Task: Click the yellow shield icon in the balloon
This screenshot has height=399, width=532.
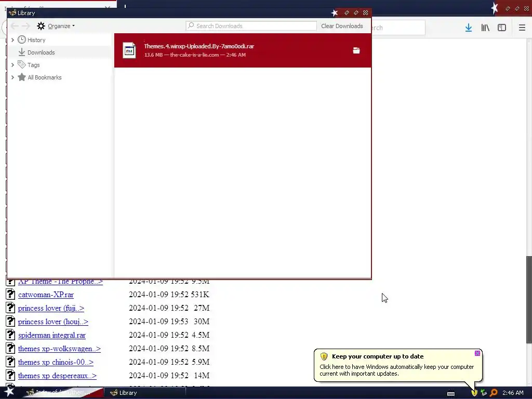Action: point(324,356)
